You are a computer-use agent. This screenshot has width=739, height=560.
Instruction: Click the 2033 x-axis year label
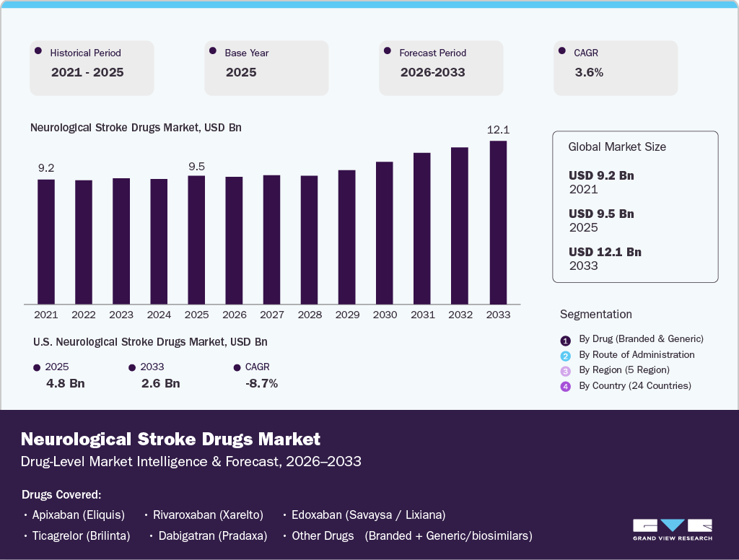[x=498, y=315]
